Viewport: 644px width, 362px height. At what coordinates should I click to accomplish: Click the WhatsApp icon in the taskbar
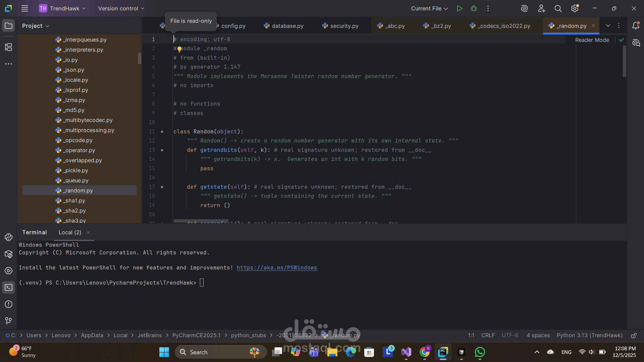pyautogui.click(x=480, y=352)
